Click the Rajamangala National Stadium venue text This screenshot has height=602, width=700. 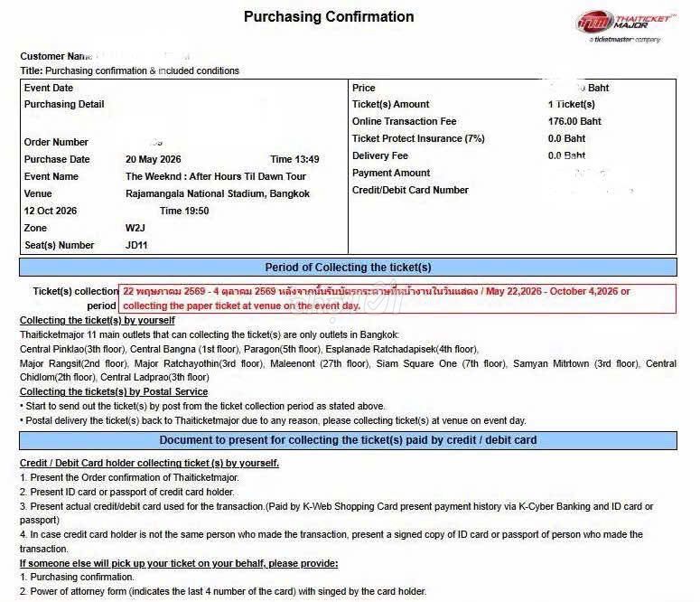(218, 193)
